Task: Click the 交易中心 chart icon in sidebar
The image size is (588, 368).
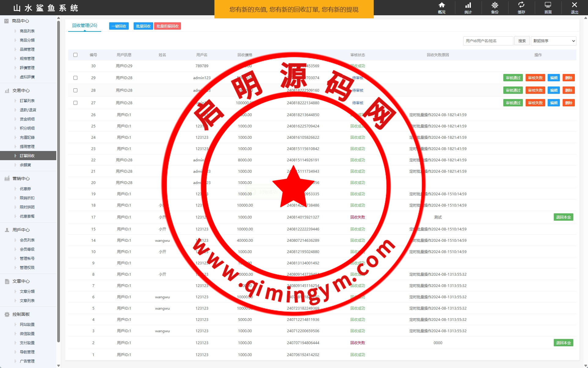Action: (7, 91)
